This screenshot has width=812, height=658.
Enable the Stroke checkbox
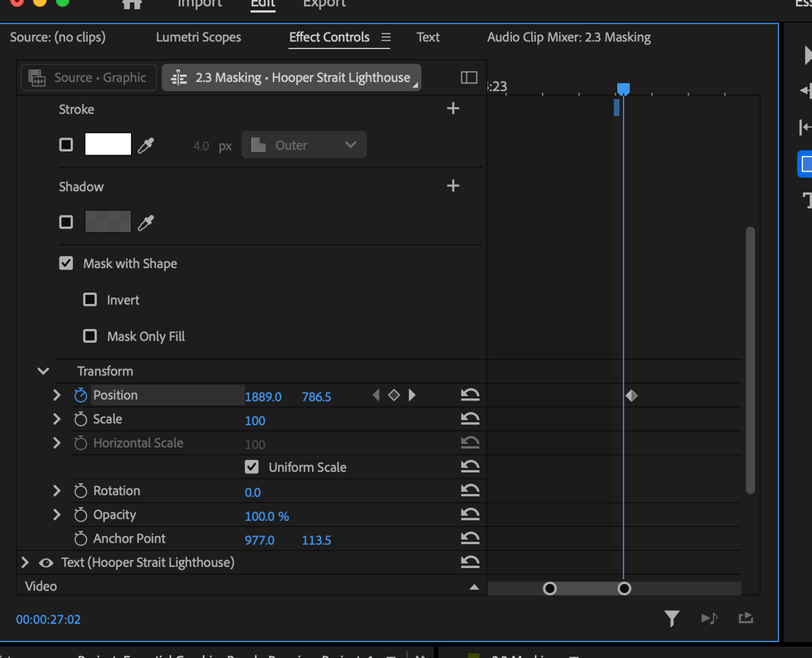pos(66,145)
